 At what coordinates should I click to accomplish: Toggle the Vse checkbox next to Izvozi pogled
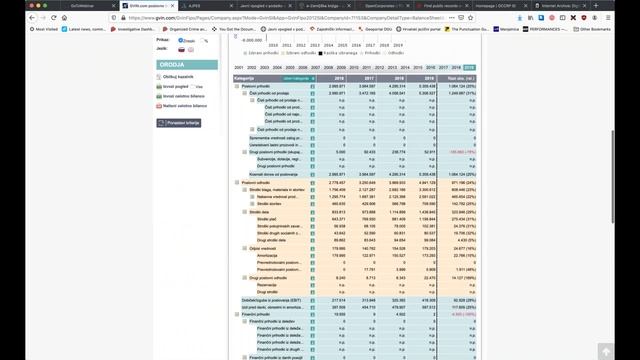click(193, 87)
